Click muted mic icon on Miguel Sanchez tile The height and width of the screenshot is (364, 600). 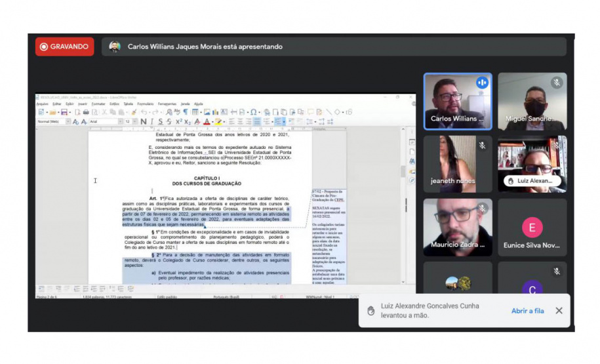[x=556, y=83]
